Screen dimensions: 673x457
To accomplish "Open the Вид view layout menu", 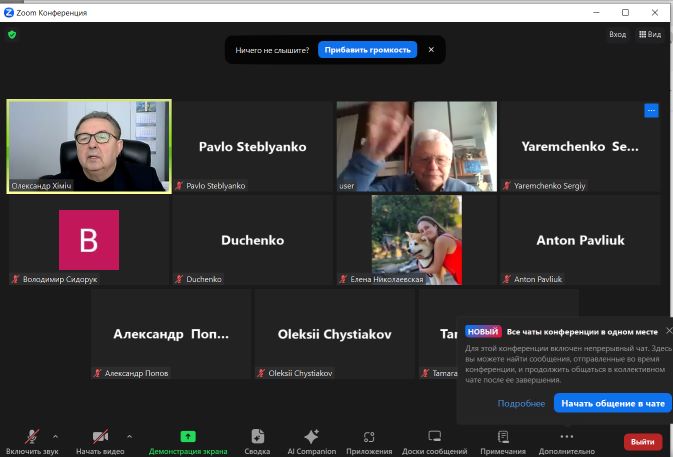I will point(649,34).
